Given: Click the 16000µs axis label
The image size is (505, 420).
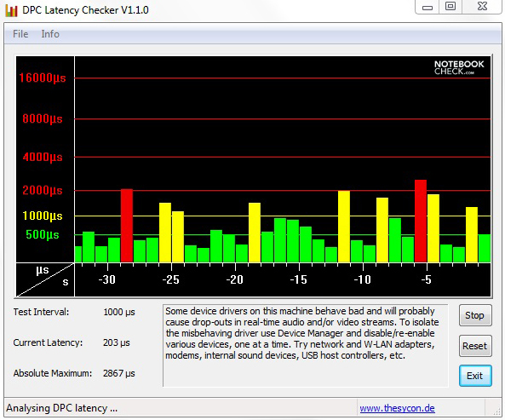Looking at the screenshot, I should [x=43, y=78].
